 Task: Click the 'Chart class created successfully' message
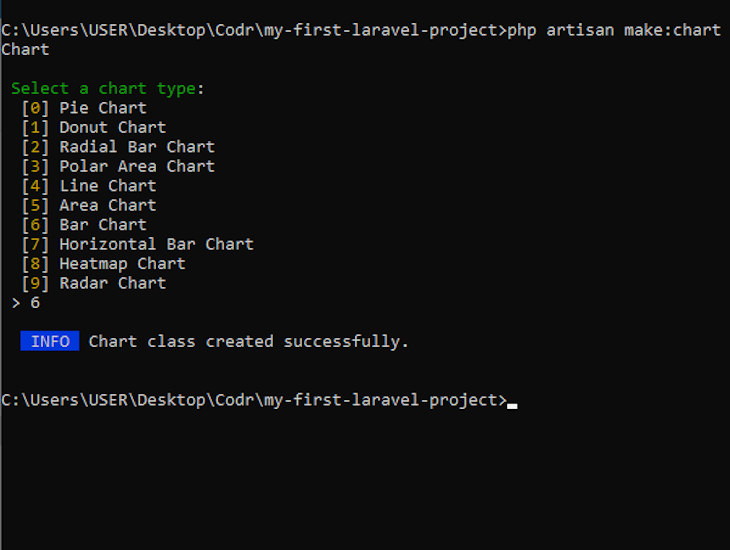click(x=249, y=342)
